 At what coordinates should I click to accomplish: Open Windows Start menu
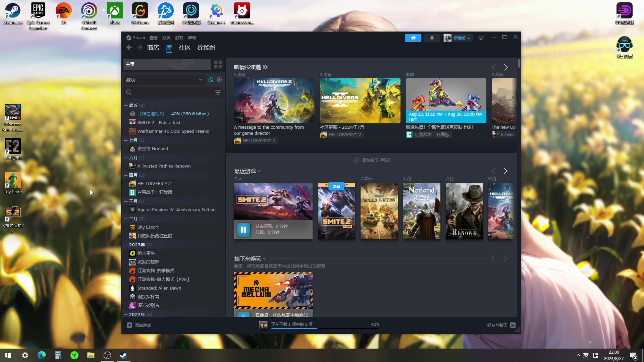click(8, 355)
